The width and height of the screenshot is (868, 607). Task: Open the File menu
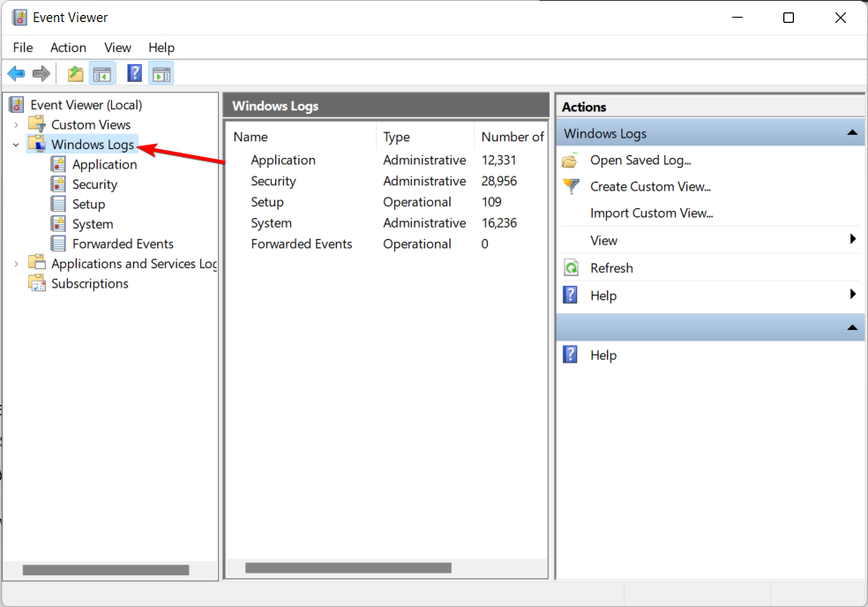click(23, 48)
